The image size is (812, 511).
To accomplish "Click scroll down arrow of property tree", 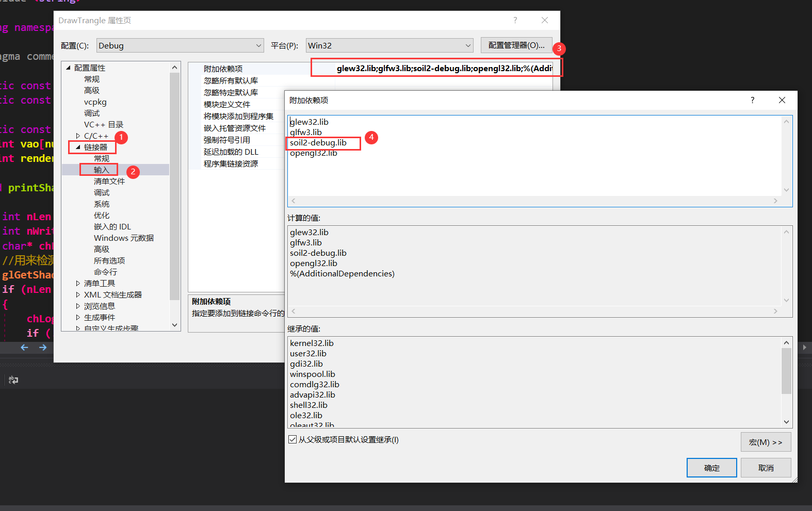I will click(174, 325).
